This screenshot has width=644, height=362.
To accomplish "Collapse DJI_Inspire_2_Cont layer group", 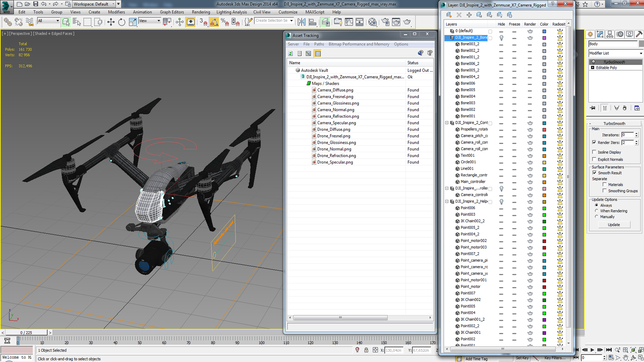I will click(x=447, y=123).
